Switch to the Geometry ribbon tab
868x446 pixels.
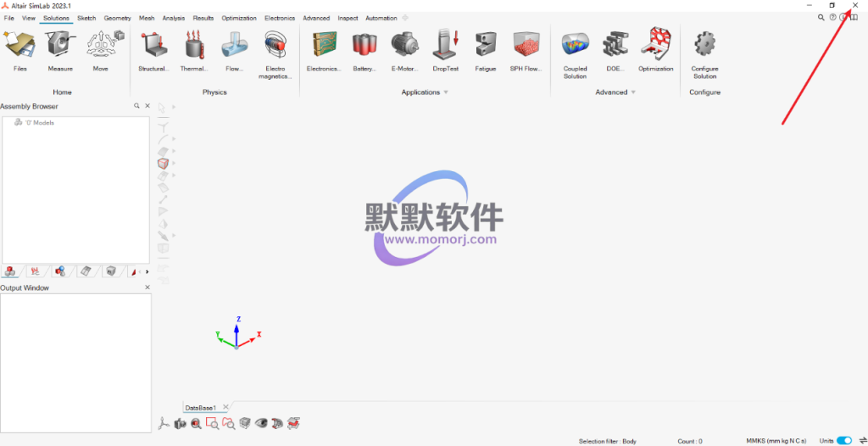click(117, 18)
